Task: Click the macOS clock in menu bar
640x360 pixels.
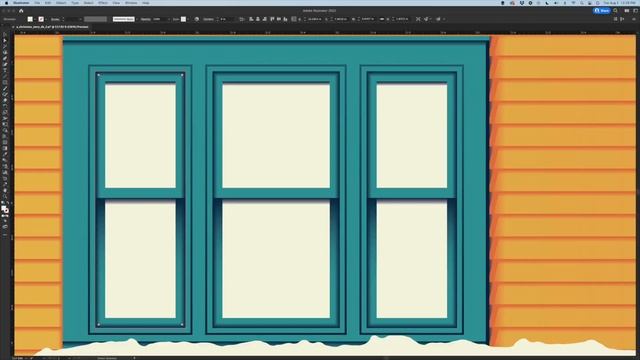Action: (619, 3)
